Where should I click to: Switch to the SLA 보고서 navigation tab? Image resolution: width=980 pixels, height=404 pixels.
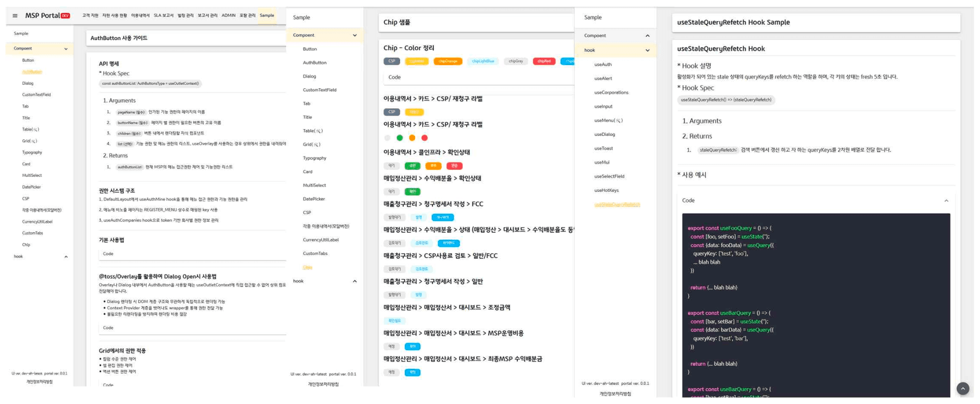(163, 15)
